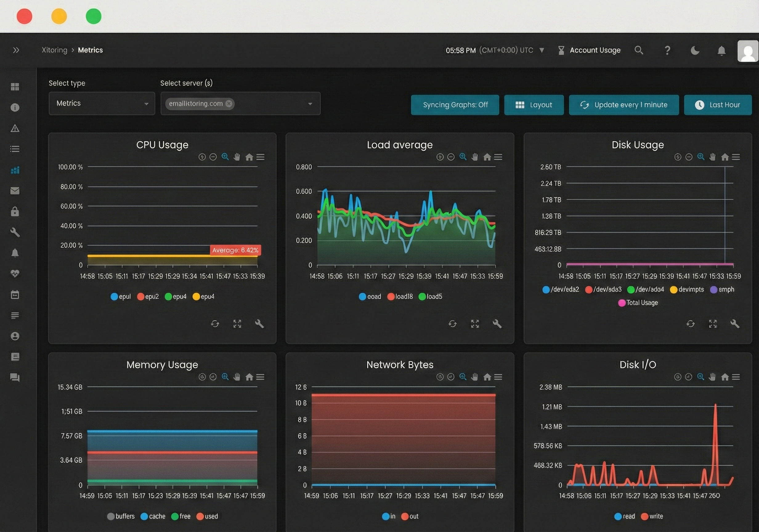
Task: Open the wrench settings on Disk Usage chart
Action: [x=735, y=324]
